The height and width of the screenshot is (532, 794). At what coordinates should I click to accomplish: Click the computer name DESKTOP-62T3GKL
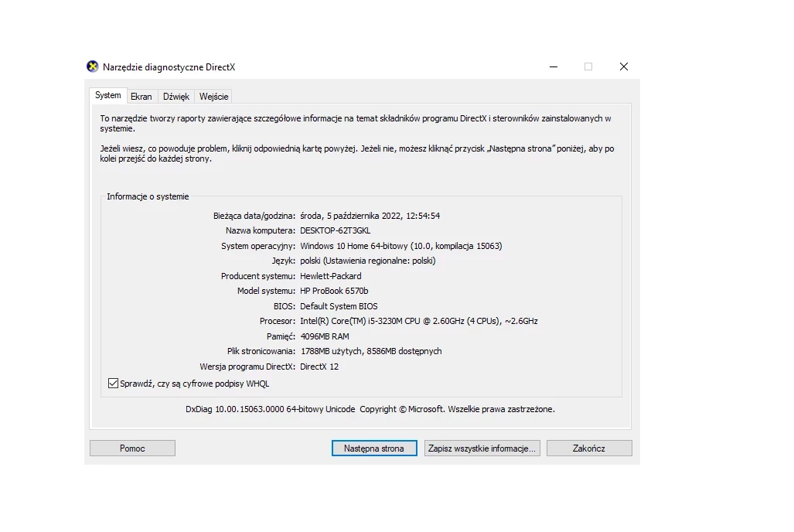coord(335,230)
